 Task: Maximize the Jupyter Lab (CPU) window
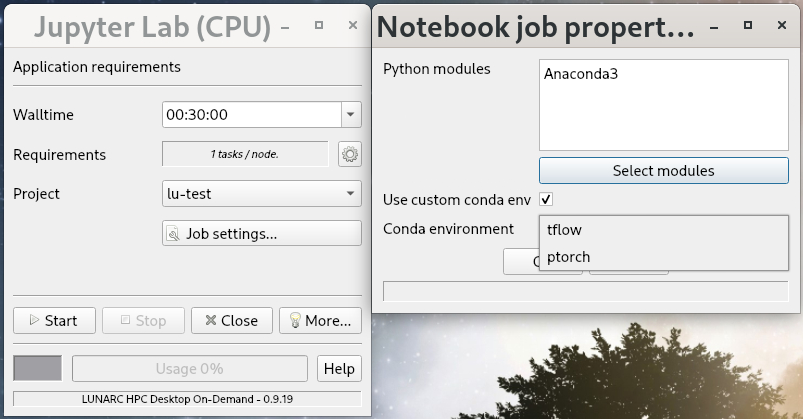tap(319, 25)
